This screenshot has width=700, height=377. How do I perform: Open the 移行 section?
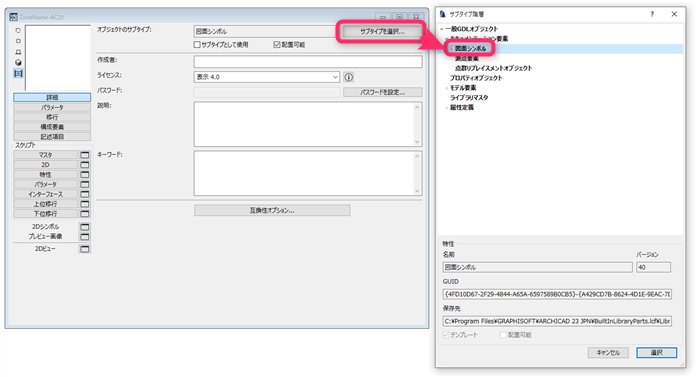click(x=52, y=117)
